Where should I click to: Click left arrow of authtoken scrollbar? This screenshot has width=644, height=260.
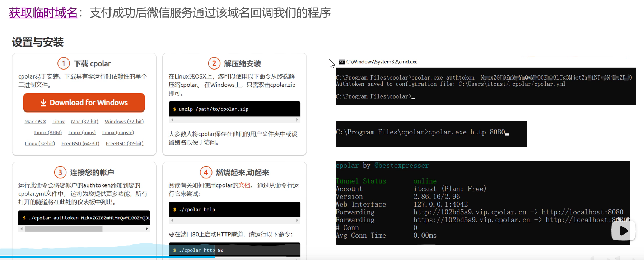22,229
